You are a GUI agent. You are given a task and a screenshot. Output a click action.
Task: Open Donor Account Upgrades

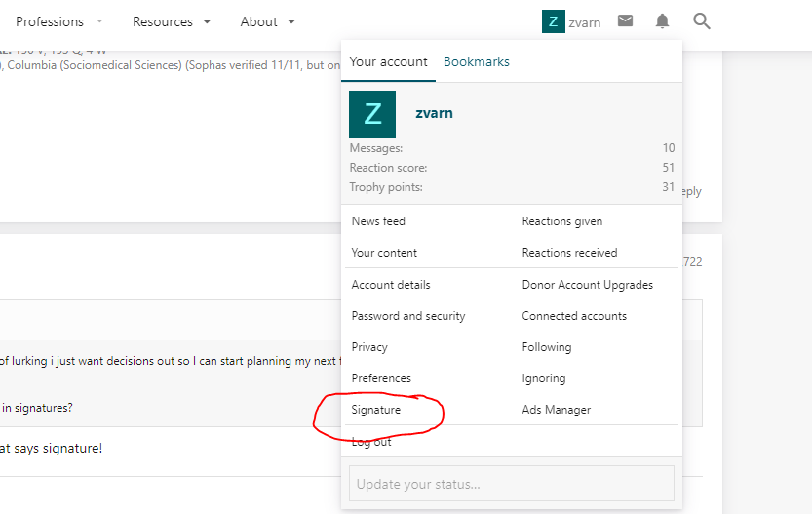click(587, 285)
